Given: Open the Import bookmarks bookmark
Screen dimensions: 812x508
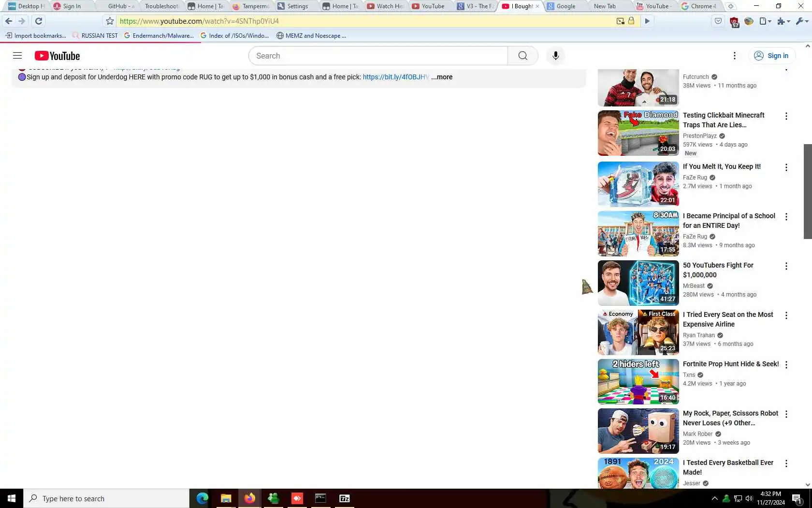Looking at the screenshot, I should click(x=36, y=35).
